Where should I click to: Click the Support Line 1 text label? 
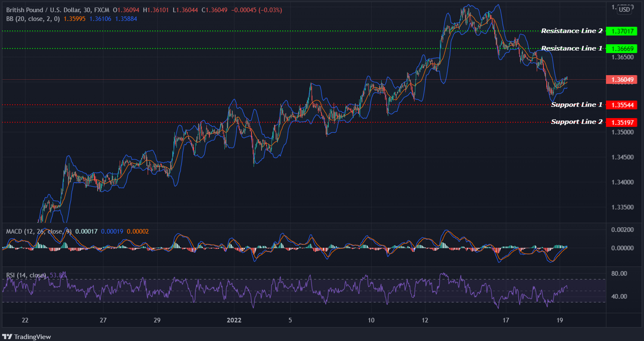click(x=576, y=105)
